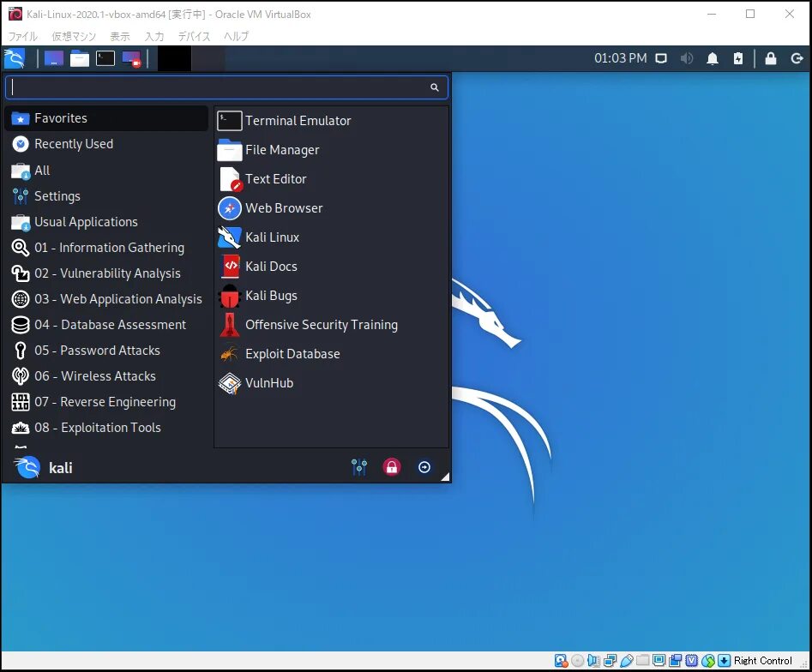The width and height of the screenshot is (812, 672).
Task: Show the All applications category
Action: coord(106,171)
